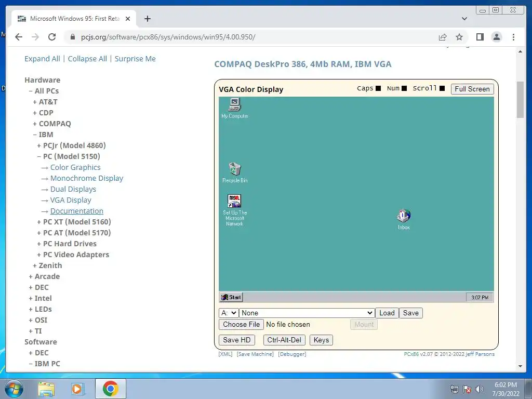Open the Chrome profile avatar
Screen dimensions: 532x399
click(x=497, y=37)
